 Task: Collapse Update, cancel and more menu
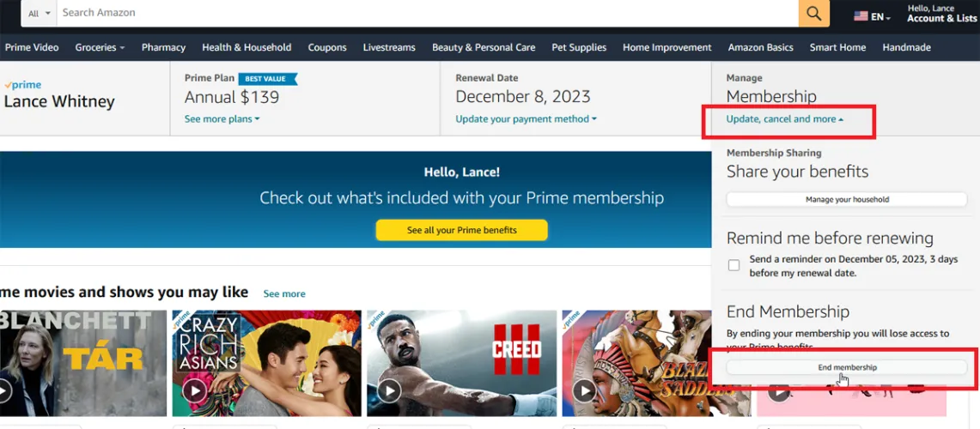coord(784,118)
